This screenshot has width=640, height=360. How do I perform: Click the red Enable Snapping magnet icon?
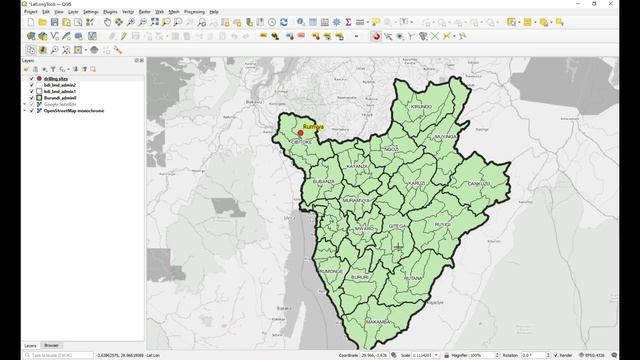point(376,36)
